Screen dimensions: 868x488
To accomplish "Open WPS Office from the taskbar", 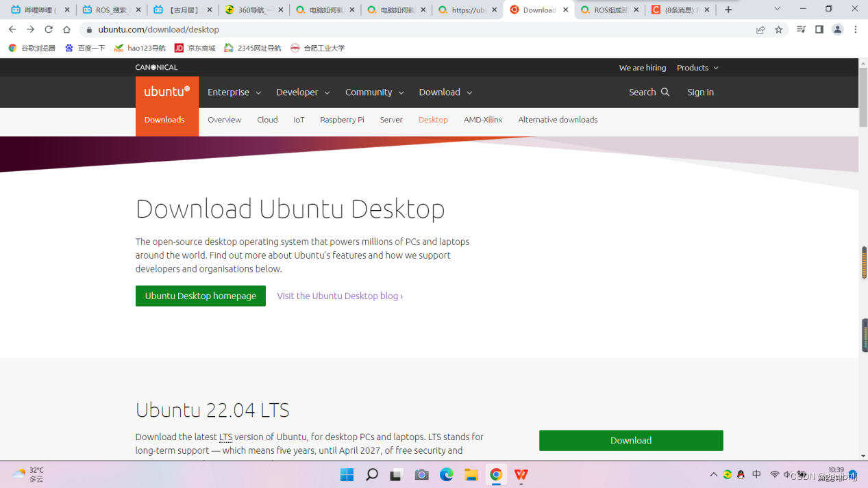I will tap(521, 474).
